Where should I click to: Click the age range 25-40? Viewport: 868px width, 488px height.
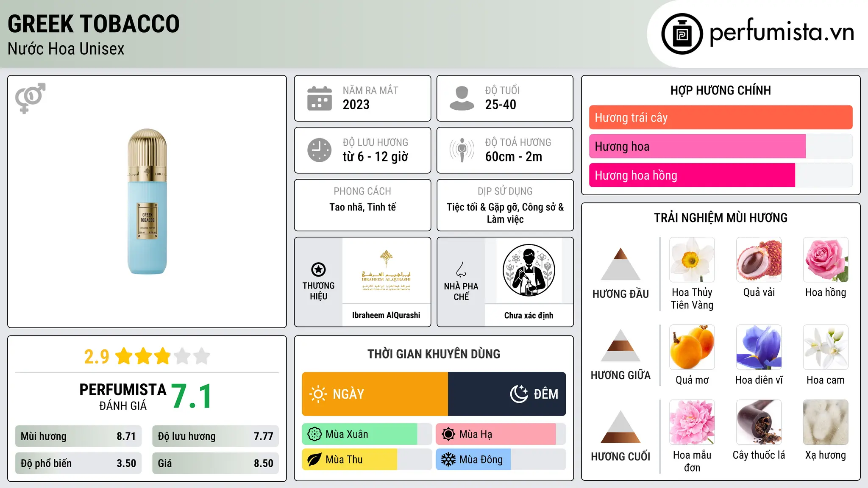click(x=501, y=105)
